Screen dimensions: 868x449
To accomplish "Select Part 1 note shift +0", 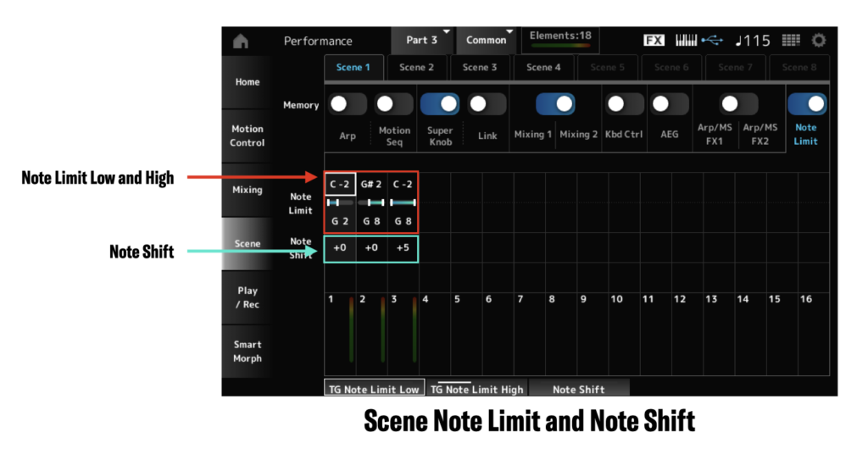I will (x=340, y=247).
